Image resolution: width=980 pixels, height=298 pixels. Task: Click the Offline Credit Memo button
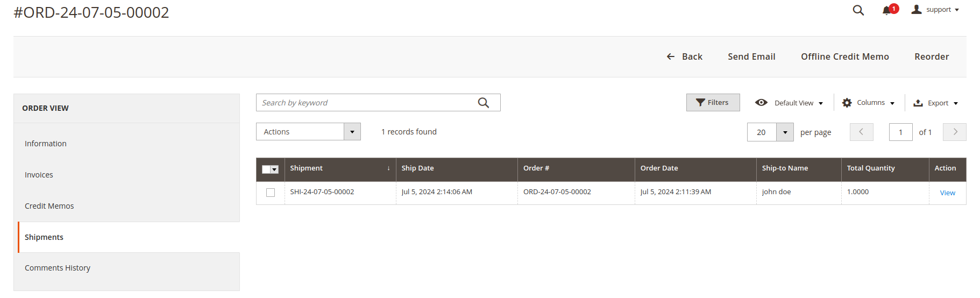click(x=844, y=56)
